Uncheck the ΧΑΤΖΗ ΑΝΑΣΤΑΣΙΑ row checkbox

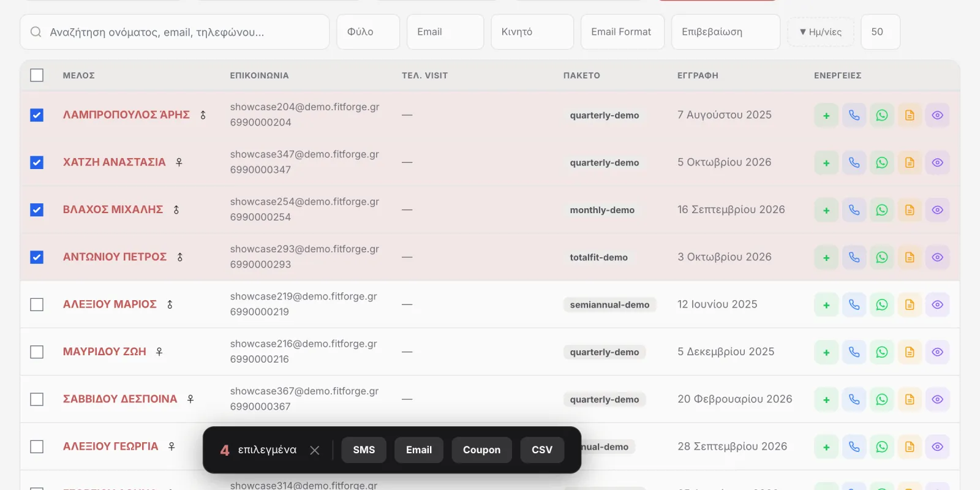pyautogui.click(x=37, y=162)
